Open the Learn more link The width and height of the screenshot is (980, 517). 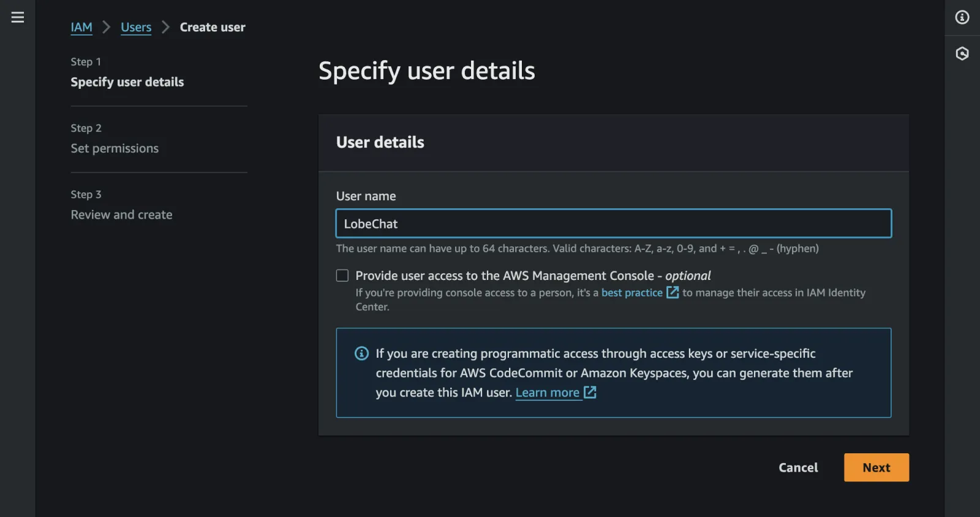(547, 393)
